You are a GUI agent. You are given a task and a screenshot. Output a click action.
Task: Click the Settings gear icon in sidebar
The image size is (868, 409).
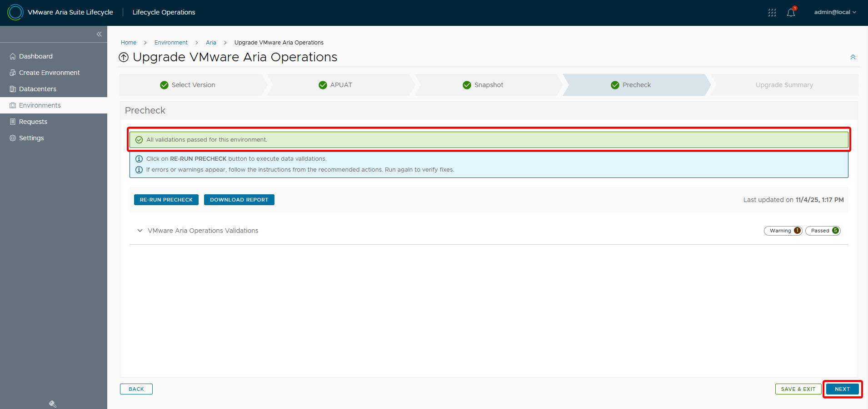pos(13,138)
